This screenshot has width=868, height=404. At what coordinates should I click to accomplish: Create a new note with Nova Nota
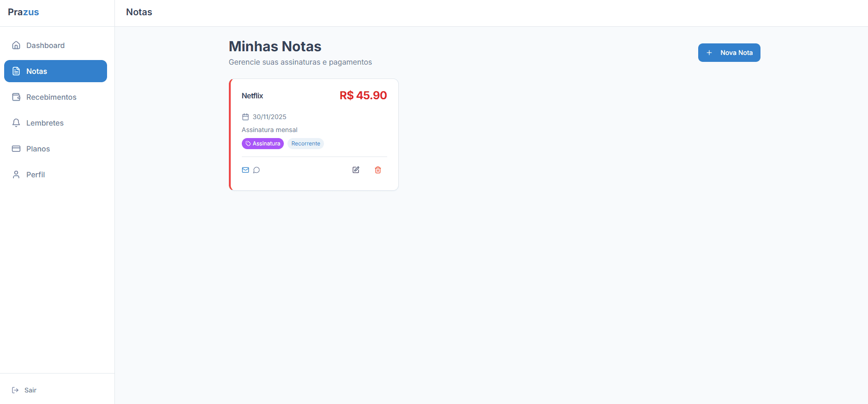(x=729, y=53)
